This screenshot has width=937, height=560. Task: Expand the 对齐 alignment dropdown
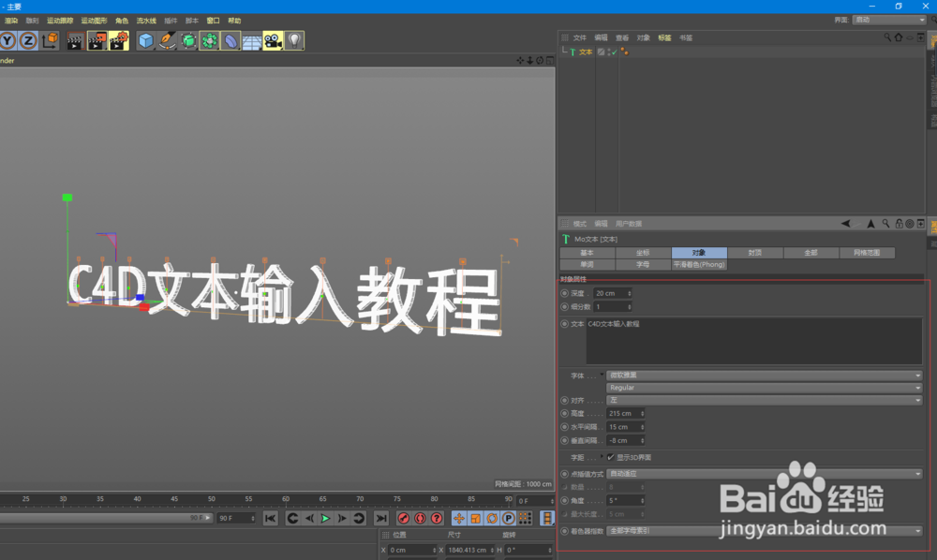(x=762, y=401)
